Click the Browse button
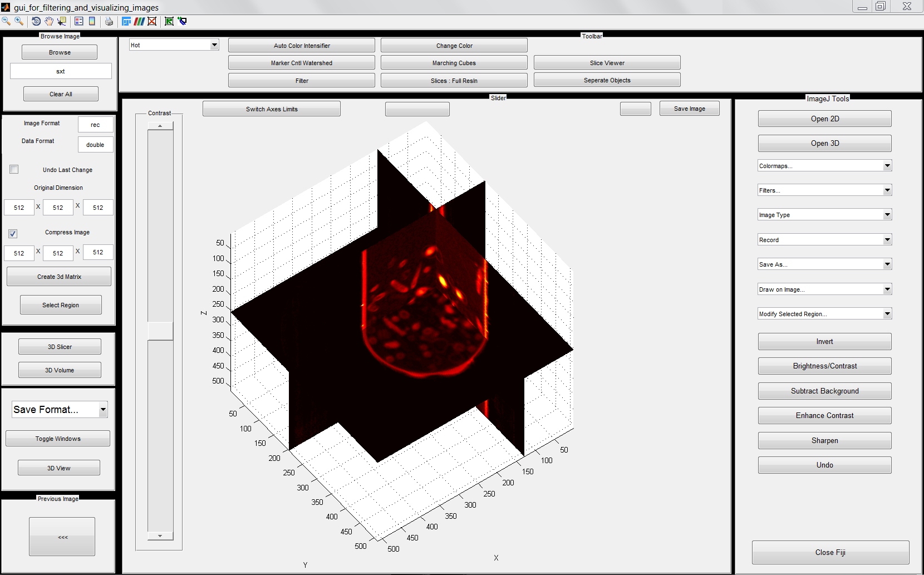 60,52
